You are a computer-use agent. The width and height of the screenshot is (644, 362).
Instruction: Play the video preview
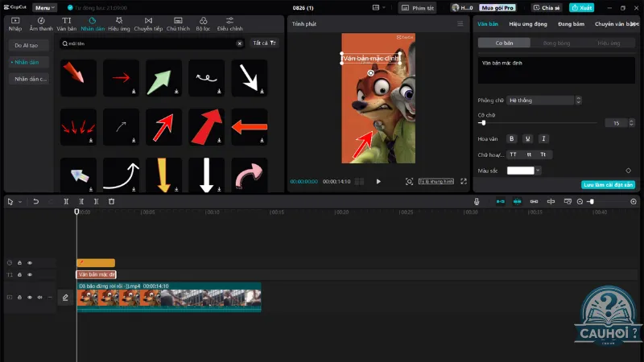(378, 182)
